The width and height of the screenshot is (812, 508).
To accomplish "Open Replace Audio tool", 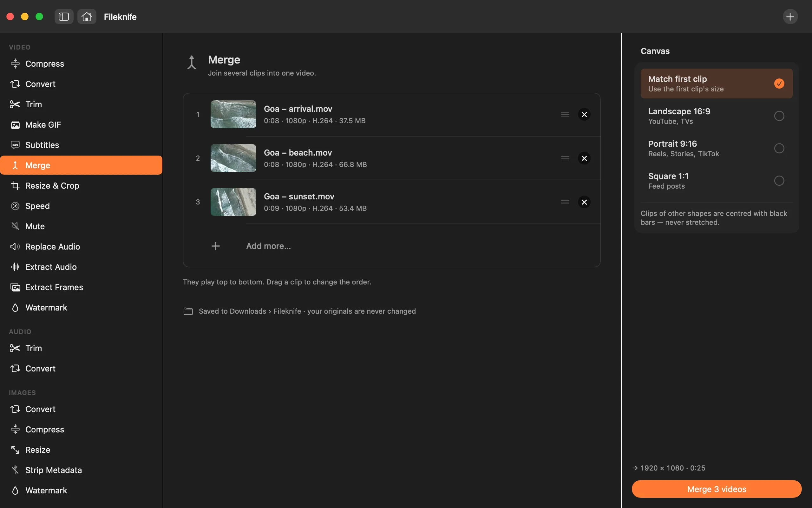I will [x=81, y=247].
